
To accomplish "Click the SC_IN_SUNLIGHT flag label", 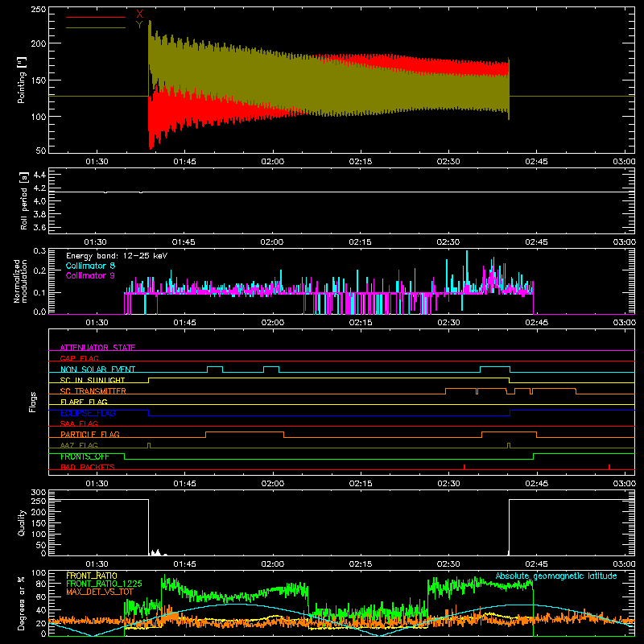I will point(93,380).
